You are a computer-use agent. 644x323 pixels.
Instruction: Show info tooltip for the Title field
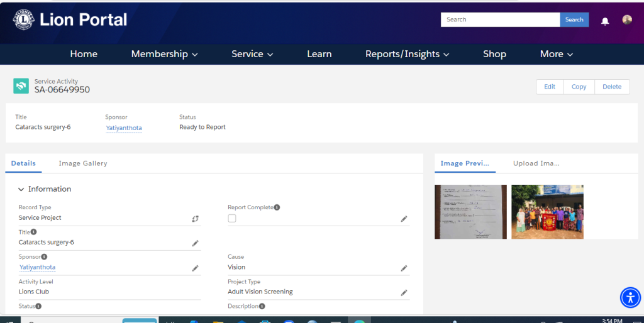(34, 232)
